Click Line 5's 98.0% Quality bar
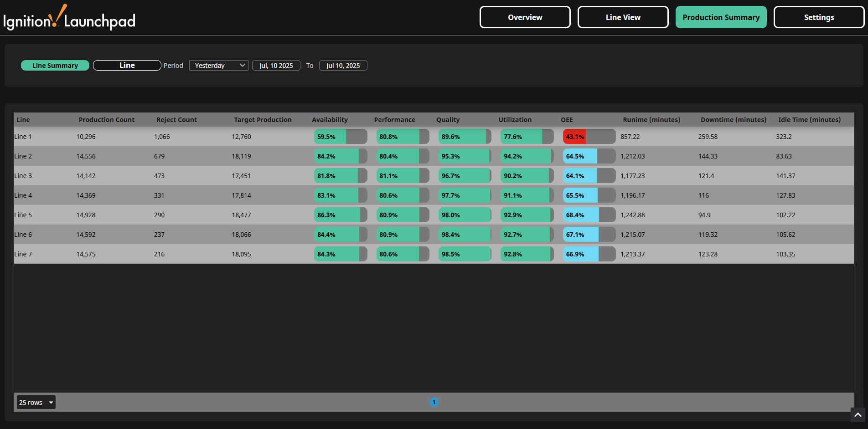868x429 pixels. coord(465,215)
